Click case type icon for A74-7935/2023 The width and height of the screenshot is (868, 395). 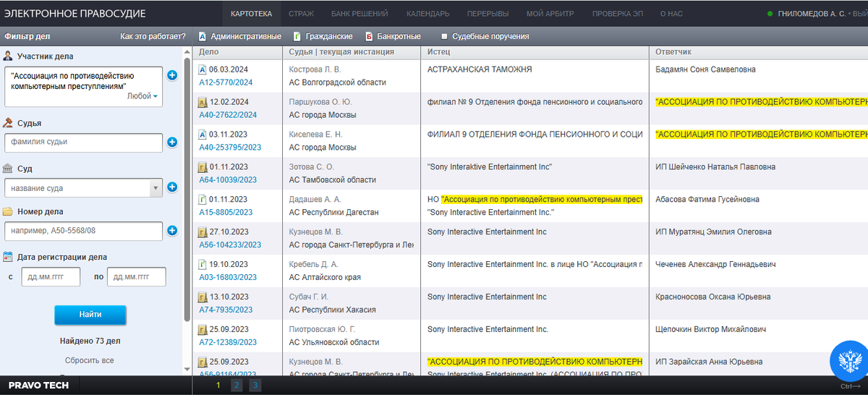(203, 297)
